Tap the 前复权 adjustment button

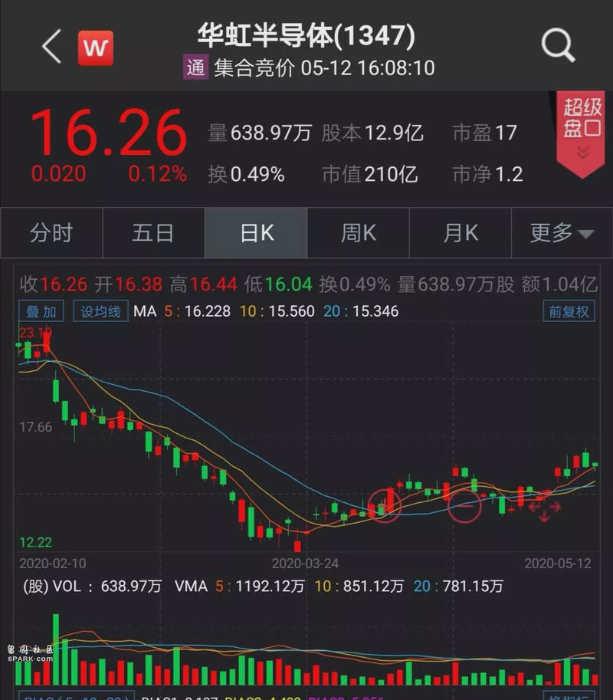pyautogui.click(x=569, y=311)
